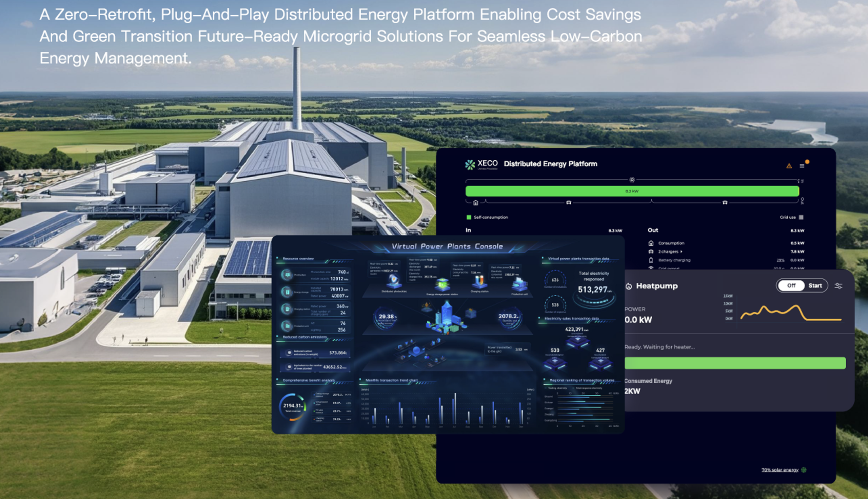Viewport: 868px width, 499px height.
Task: Click the Energy storage power station 3D icon
Action: (442, 284)
